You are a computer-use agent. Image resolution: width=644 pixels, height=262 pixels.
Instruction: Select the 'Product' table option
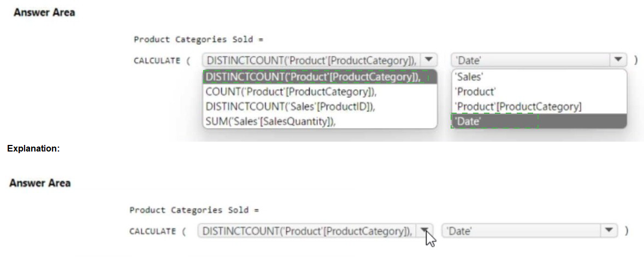(475, 92)
